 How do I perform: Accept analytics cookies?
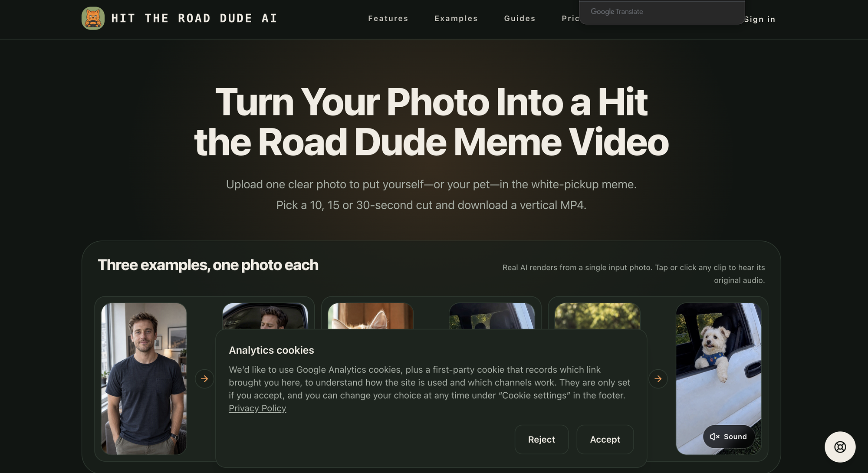coord(605,440)
